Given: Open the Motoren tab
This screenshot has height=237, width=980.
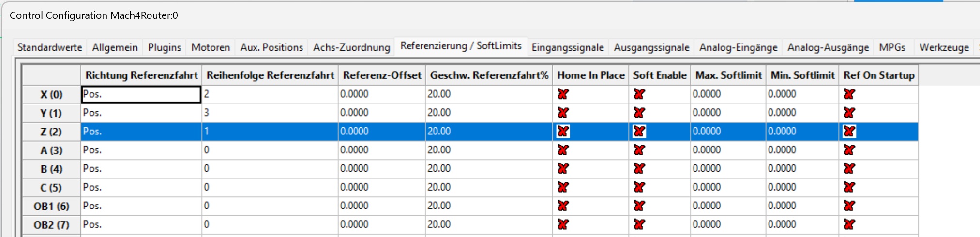Looking at the screenshot, I should point(211,47).
